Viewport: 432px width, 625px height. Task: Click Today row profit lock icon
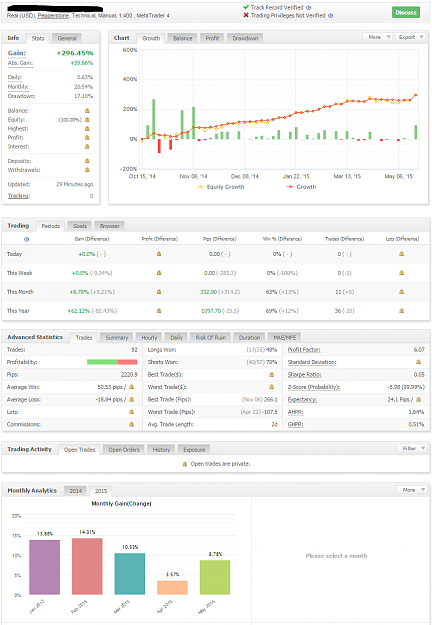pyautogui.click(x=159, y=254)
